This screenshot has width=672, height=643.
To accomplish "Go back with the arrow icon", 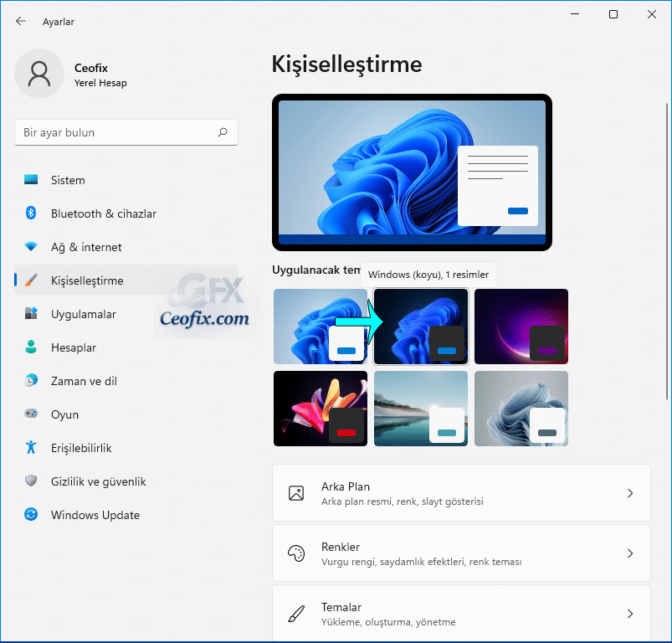I will pyautogui.click(x=21, y=21).
